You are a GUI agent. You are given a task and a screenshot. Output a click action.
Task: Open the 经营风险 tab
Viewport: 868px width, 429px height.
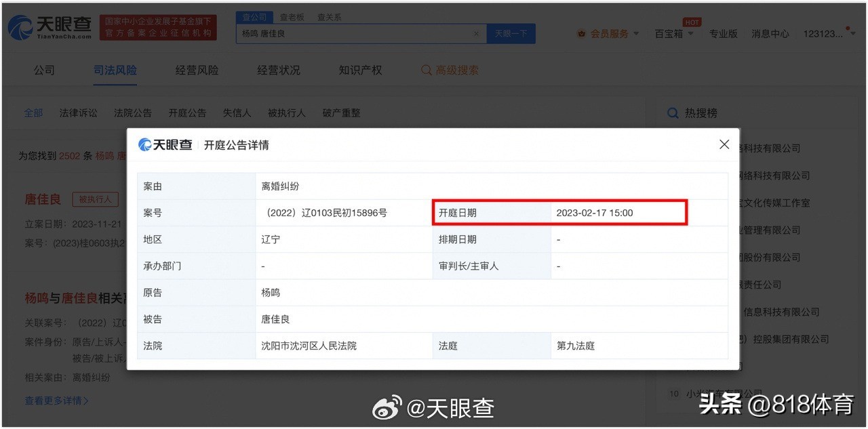[197, 70]
